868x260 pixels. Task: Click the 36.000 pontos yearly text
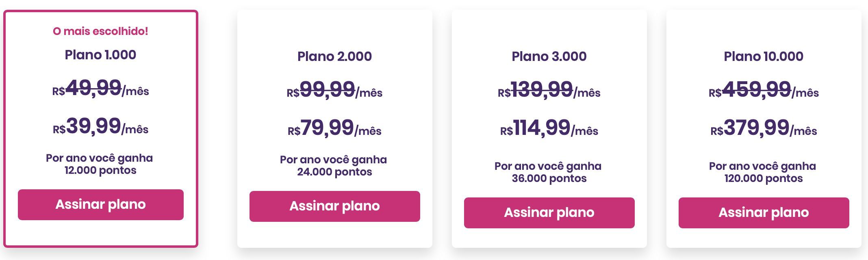(x=549, y=178)
